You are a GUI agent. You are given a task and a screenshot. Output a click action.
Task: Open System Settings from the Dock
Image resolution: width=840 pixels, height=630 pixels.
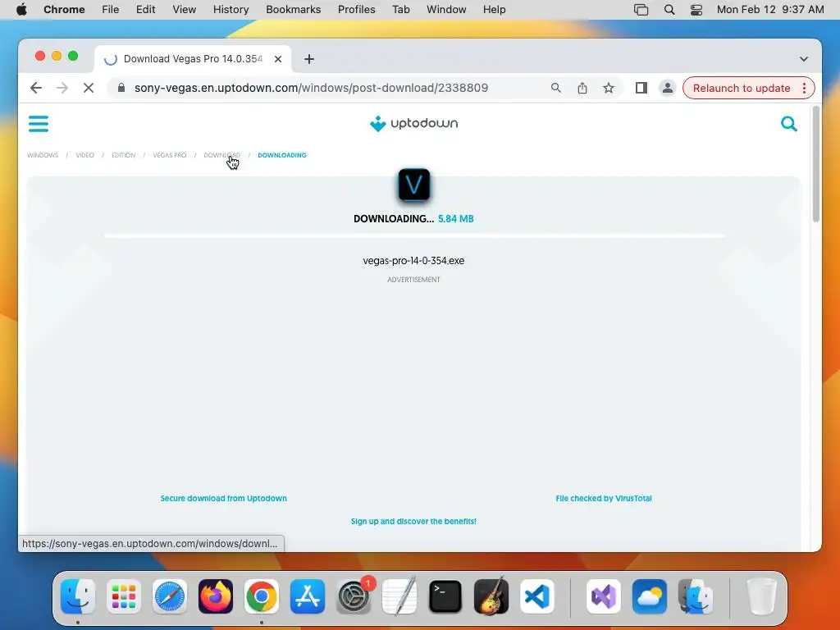(354, 596)
